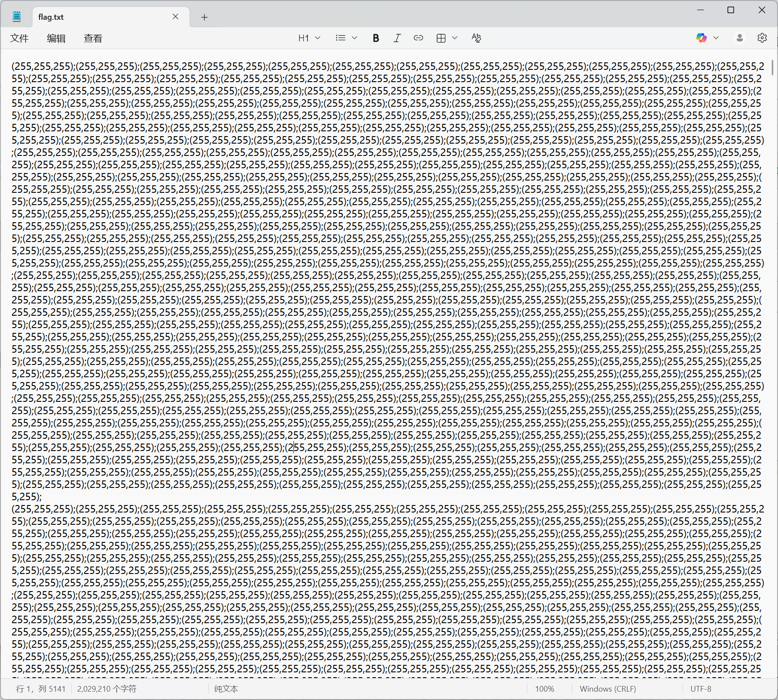Click the bulleted list icon

(340, 38)
